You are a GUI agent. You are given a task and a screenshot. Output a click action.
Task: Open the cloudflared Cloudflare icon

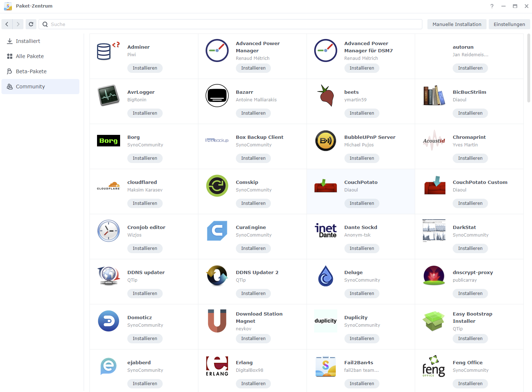tap(109, 186)
